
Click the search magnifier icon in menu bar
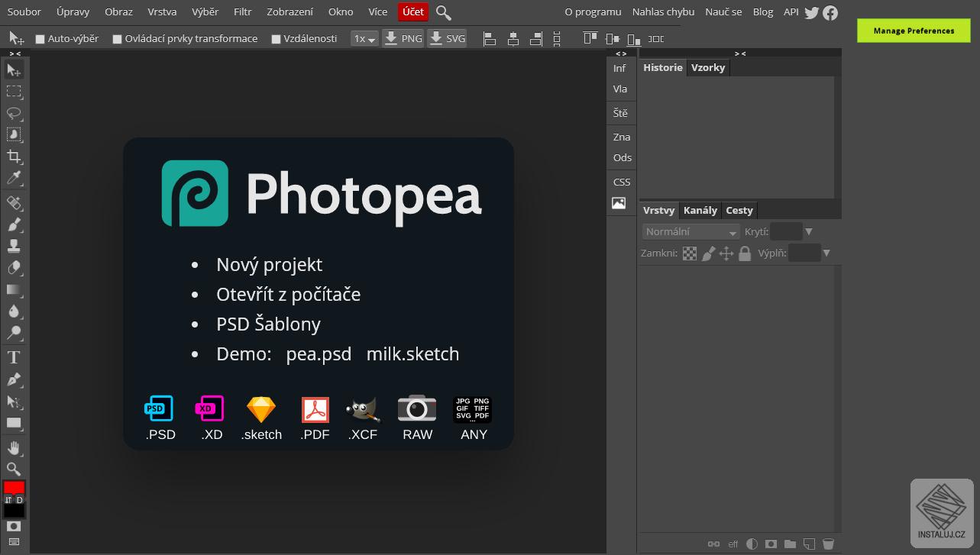coord(443,12)
